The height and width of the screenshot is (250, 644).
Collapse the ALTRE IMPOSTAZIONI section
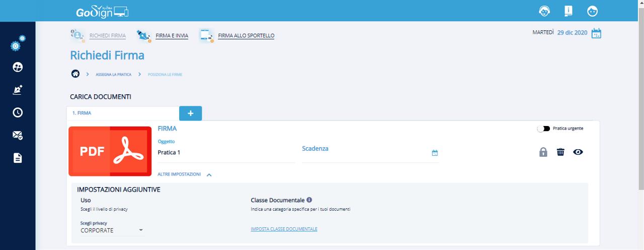coord(209,174)
